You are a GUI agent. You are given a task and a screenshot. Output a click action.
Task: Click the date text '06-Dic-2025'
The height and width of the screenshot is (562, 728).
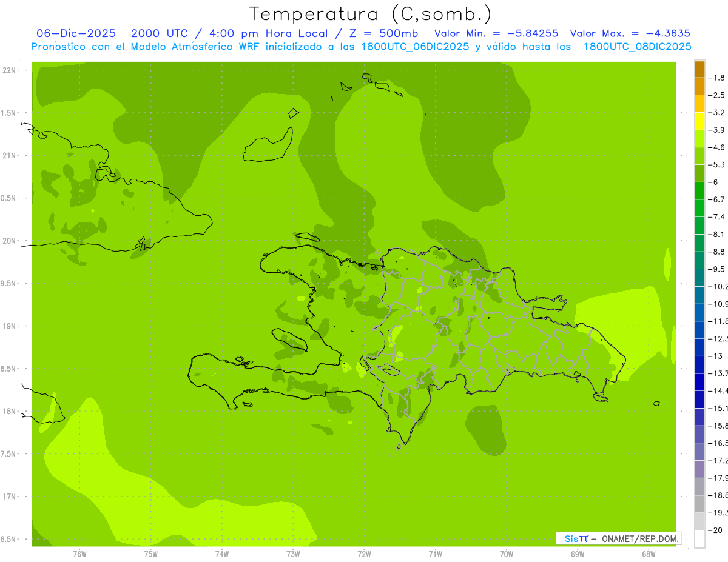(76, 33)
